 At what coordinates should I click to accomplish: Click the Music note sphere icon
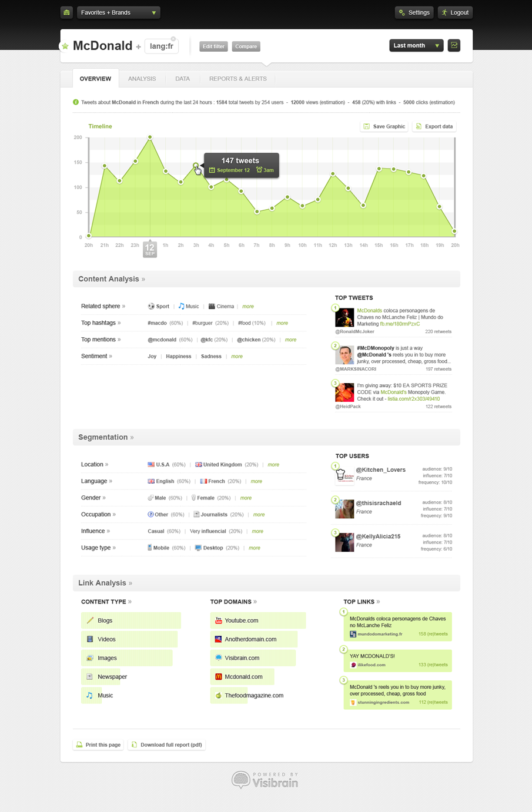(181, 306)
